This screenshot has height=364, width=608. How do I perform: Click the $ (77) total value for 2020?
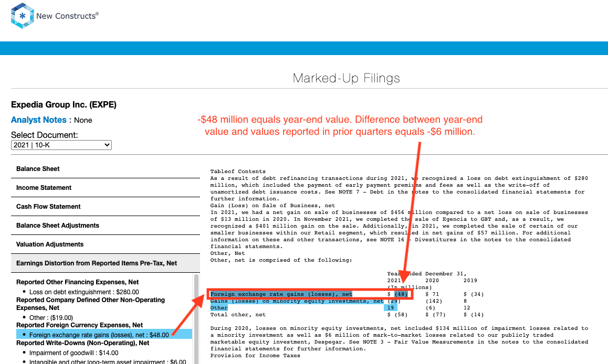pos(435,314)
